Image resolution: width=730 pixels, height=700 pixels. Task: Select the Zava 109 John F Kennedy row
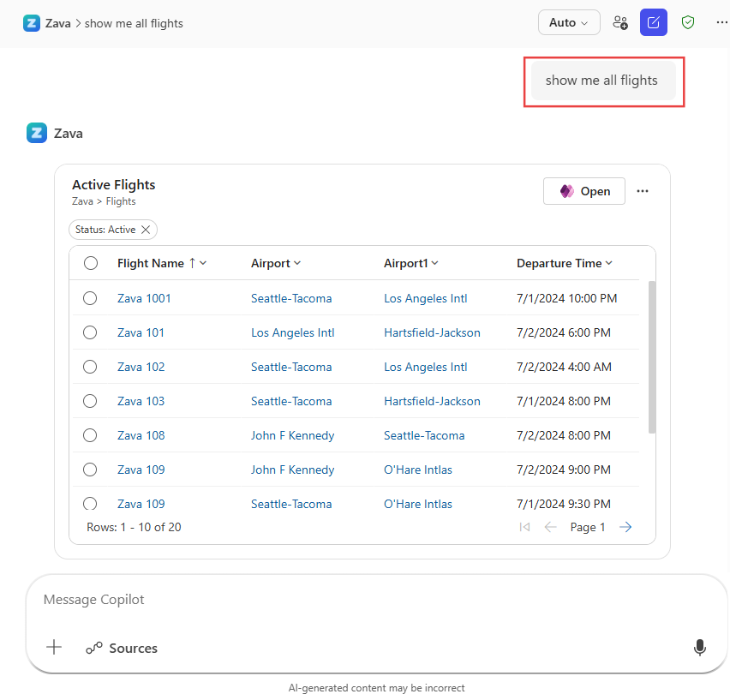(90, 470)
